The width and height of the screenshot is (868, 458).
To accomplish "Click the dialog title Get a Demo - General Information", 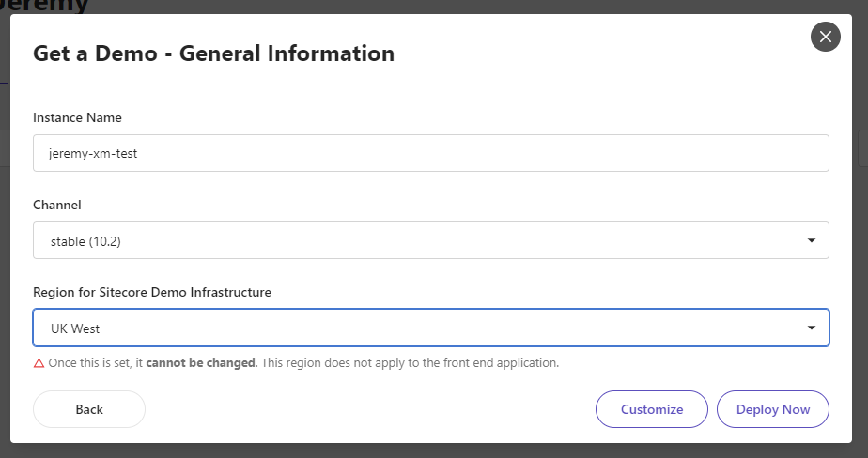I will pyautogui.click(x=213, y=53).
